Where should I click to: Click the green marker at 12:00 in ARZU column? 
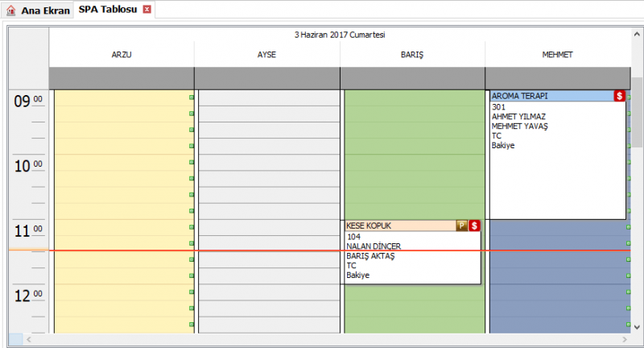click(x=192, y=292)
